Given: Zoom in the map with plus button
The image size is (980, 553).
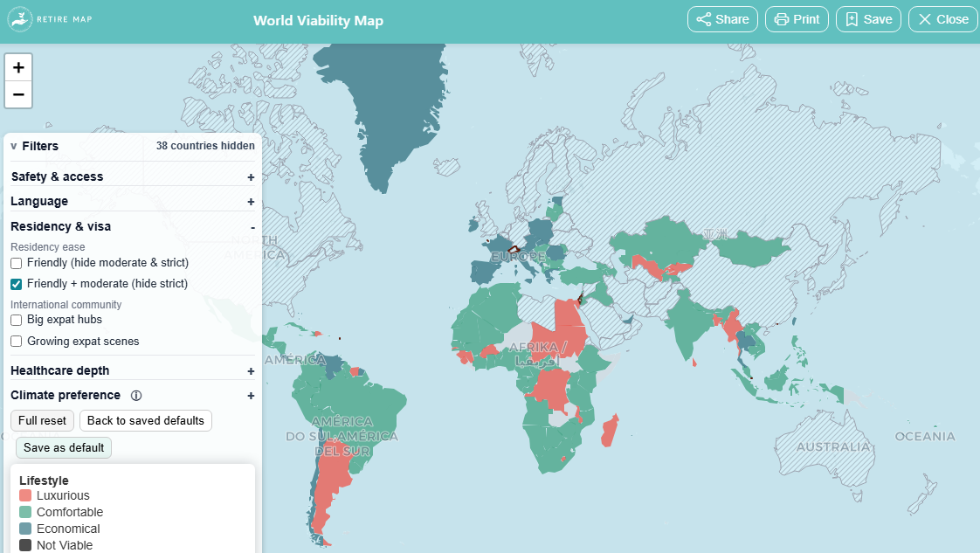Looking at the screenshot, I should (x=18, y=67).
